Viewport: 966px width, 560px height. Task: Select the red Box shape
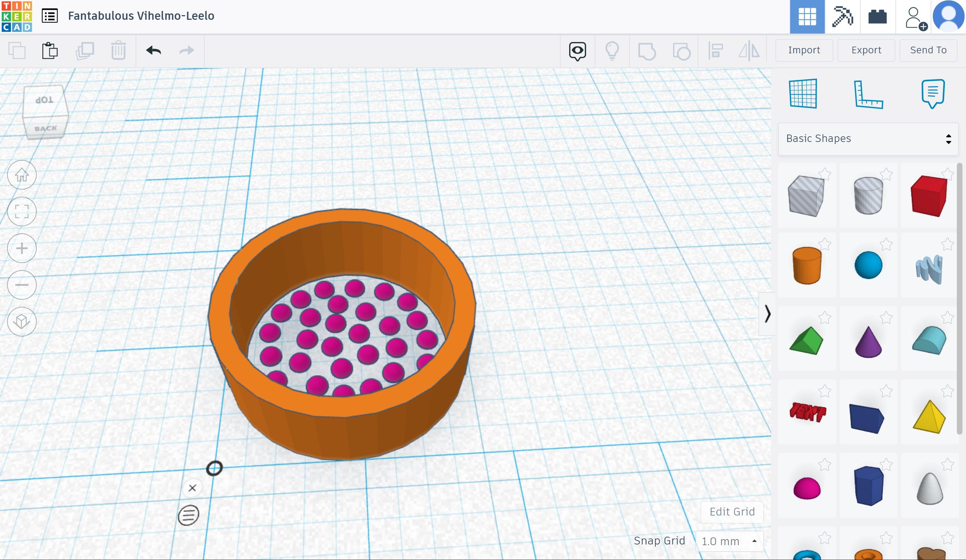(x=929, y=196)
